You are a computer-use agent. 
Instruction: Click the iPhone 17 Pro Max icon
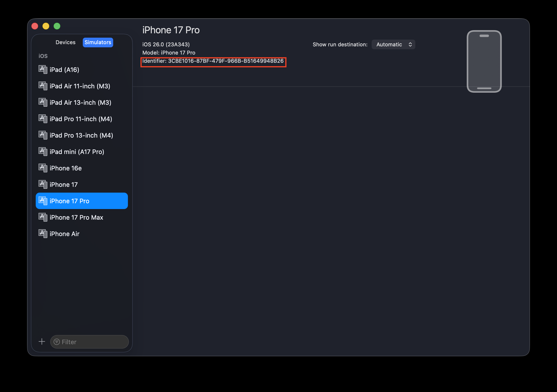pyautogui.click(x=43, y=217)
